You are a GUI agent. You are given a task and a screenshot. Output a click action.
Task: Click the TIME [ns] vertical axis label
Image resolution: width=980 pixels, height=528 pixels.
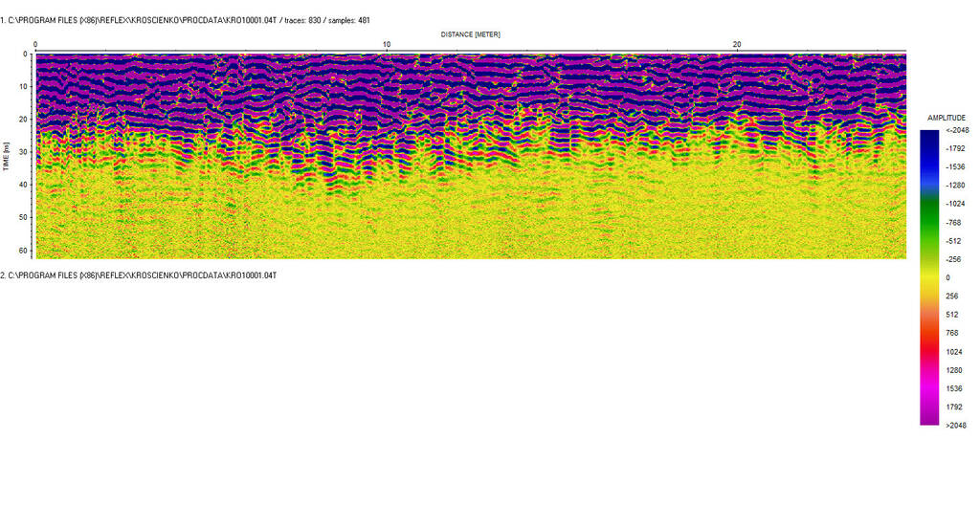point(7,156)
